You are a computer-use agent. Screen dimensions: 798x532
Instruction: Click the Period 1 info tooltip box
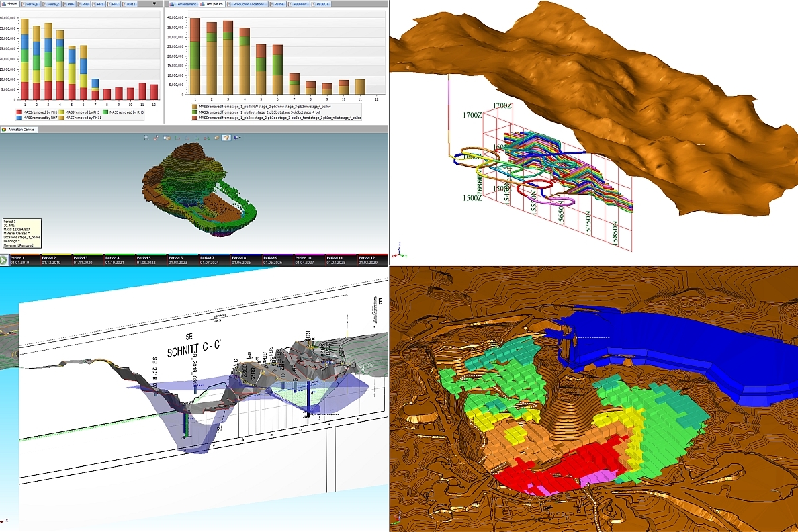point(21,233)
